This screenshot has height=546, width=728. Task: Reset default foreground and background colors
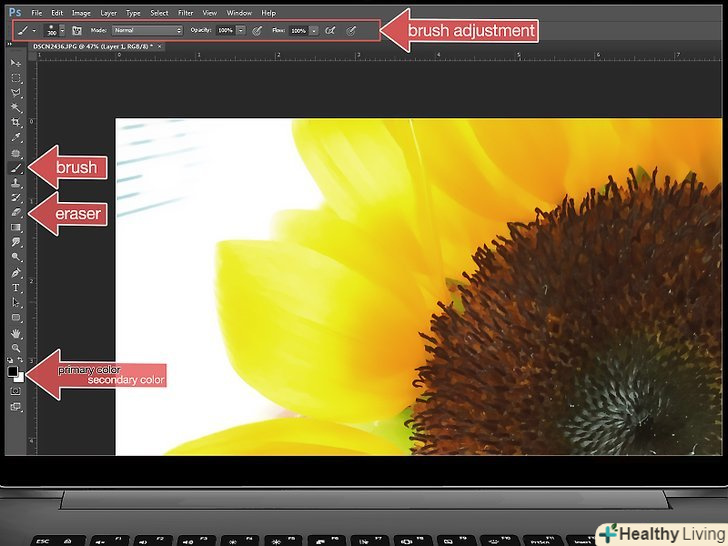(10, 360)
